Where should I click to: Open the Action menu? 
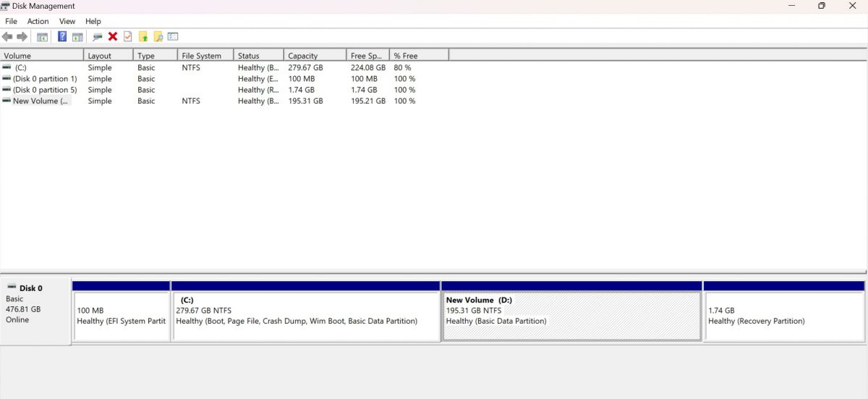[x=38, y=22]
